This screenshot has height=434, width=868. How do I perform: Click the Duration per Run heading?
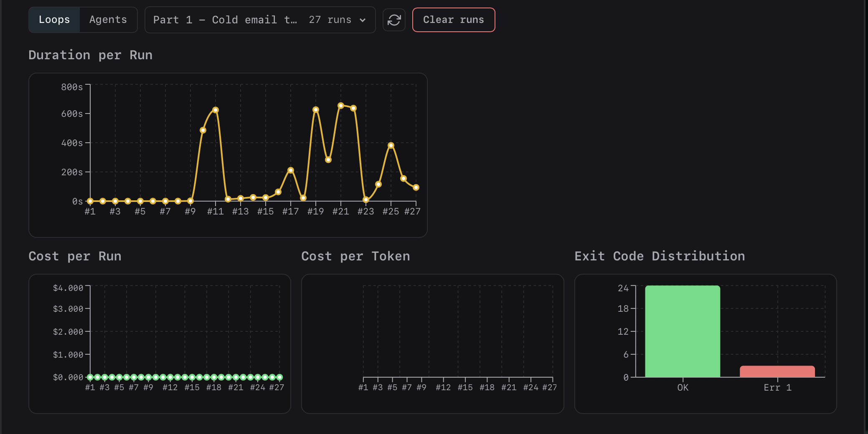[90, 55]
